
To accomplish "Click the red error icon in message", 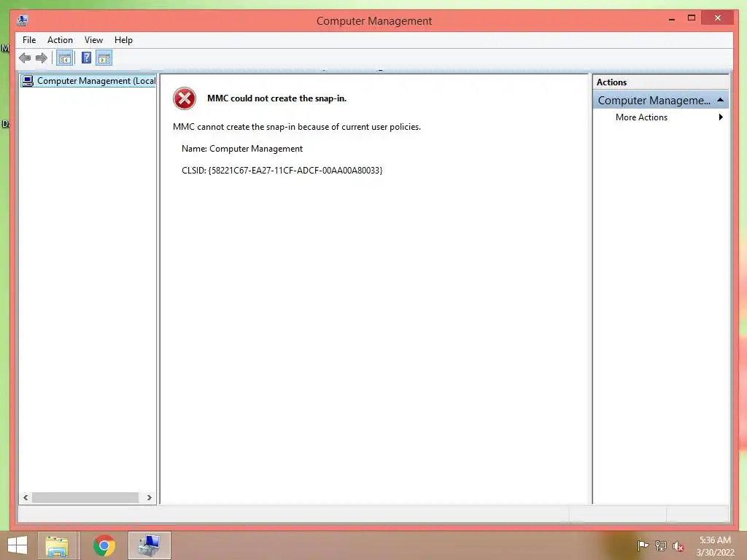I will (185, 98).
